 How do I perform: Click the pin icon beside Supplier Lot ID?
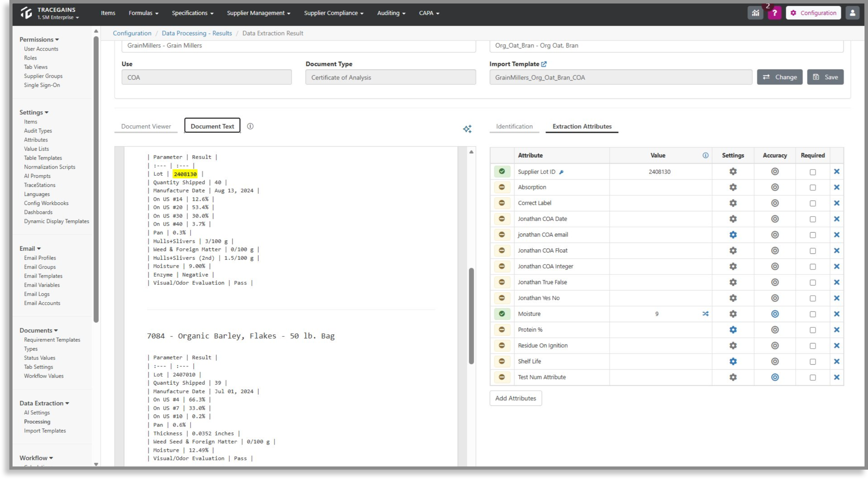[x=561, y=172]
